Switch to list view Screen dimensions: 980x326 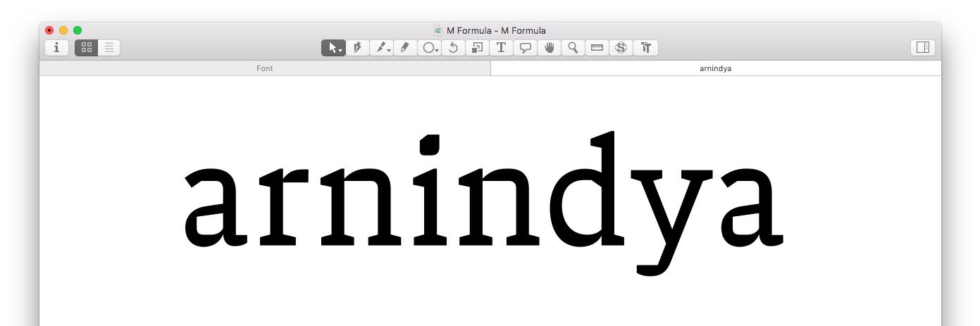point(109,48)
